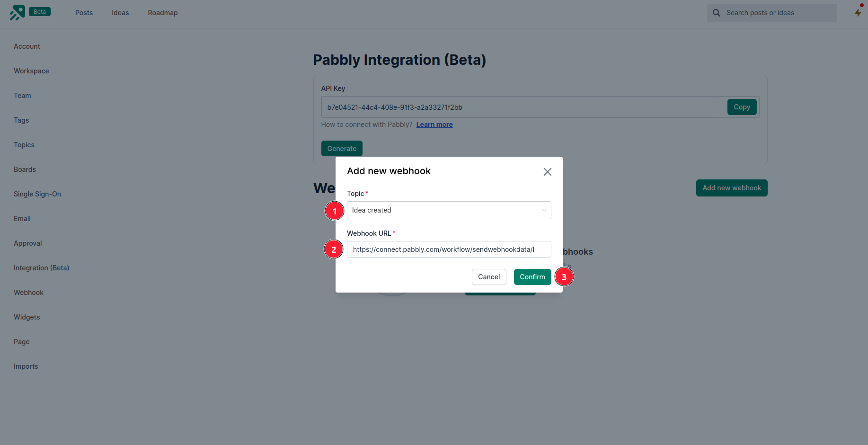Image resolution: width=868 pixels, height=445 pixels.
Task: Open Webhook settings in sidebar
Action: click(28, 293)
